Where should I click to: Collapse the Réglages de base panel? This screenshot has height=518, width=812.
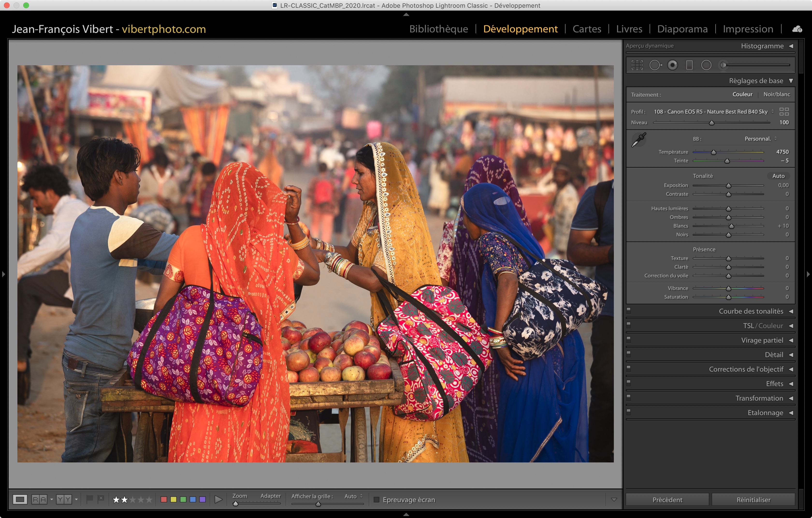pos(791,81)
